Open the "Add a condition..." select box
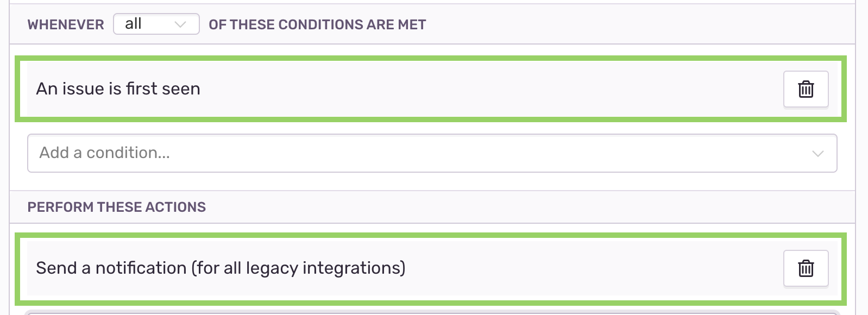This screenshot has width=868, height=315. pos(432,153)
